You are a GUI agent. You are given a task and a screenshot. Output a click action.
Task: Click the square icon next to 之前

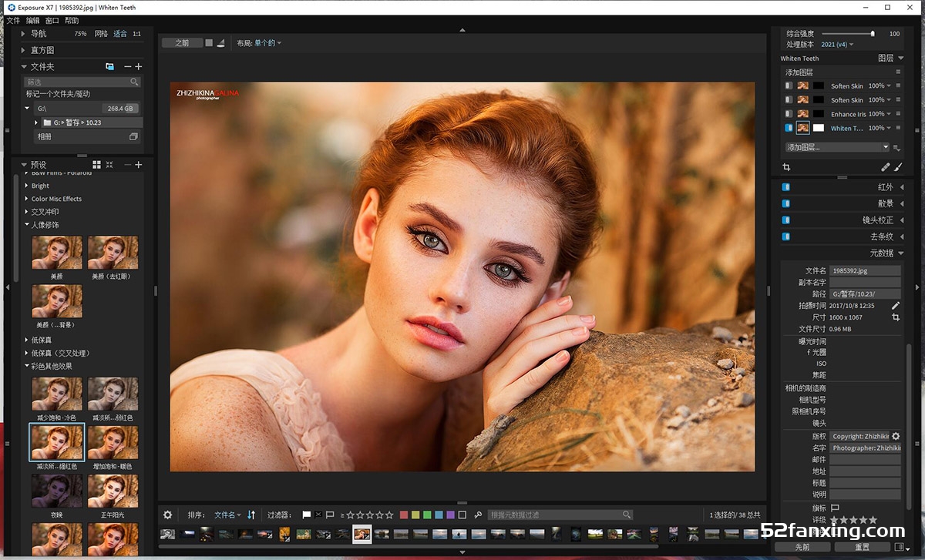point(209,43)
